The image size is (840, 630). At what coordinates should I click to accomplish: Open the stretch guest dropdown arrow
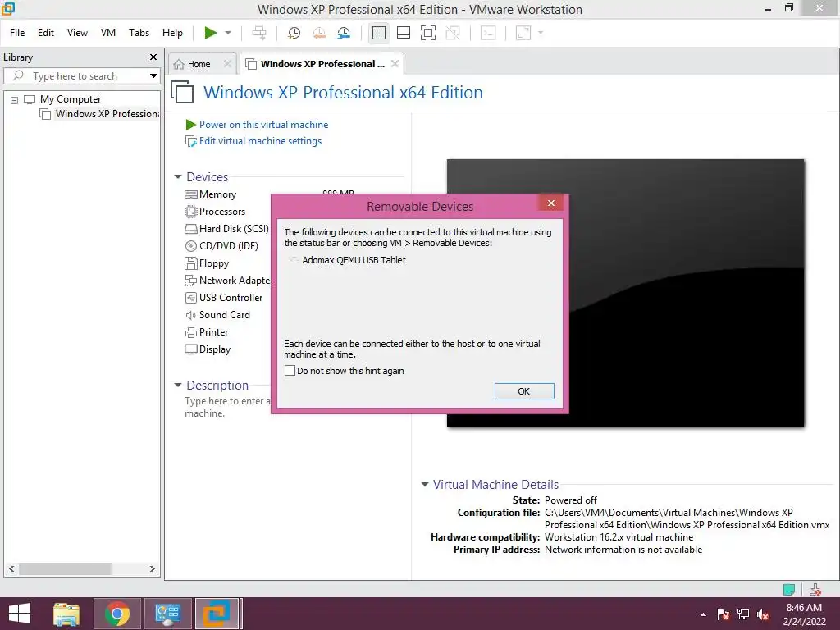540,33
